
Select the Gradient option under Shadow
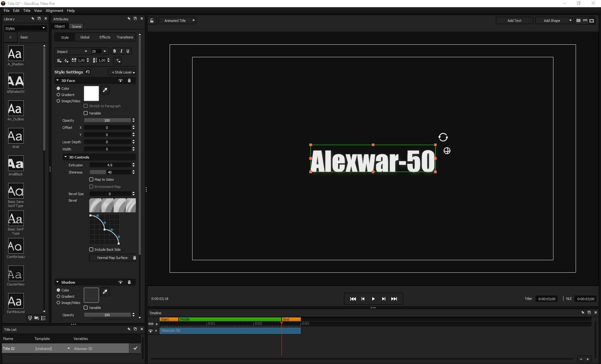click(65, 296)
